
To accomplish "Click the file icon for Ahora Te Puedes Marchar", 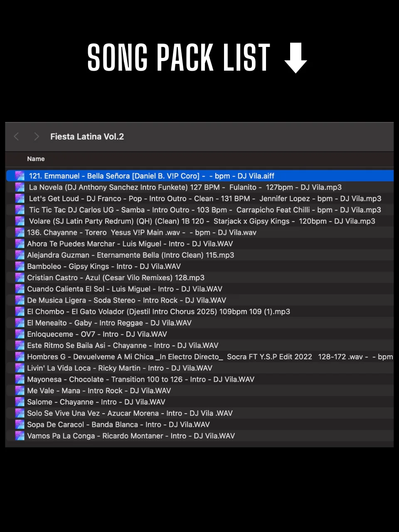I will click(20, 244).
